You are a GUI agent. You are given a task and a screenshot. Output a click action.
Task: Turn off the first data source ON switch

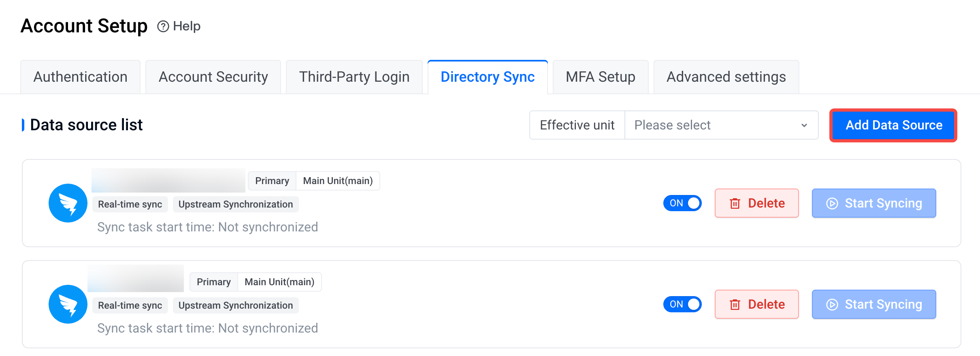coord(682,203)
